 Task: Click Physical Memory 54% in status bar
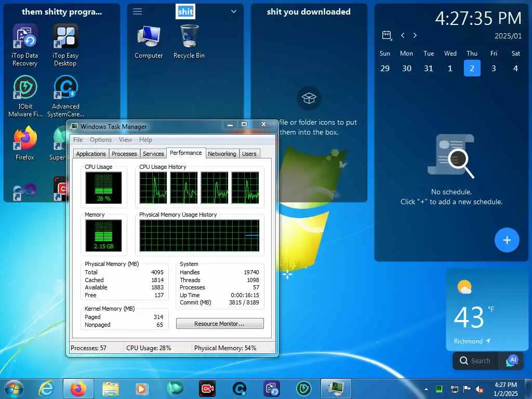tap(225, 348)
